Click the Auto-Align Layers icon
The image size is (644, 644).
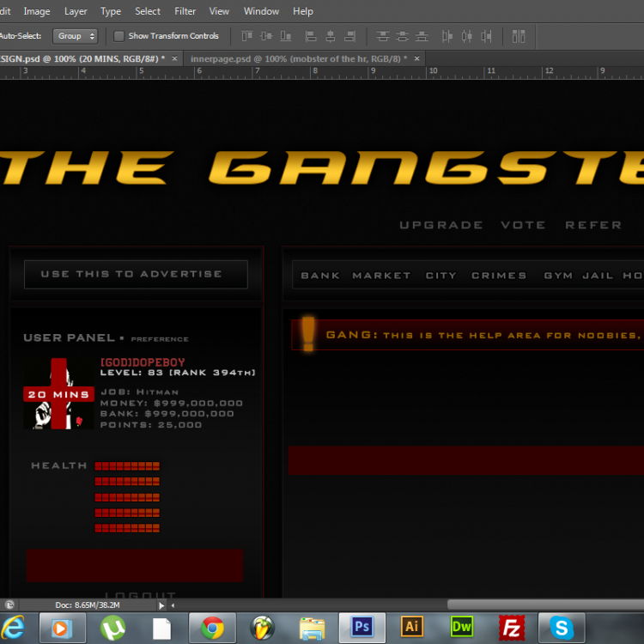tap(519, 36)
